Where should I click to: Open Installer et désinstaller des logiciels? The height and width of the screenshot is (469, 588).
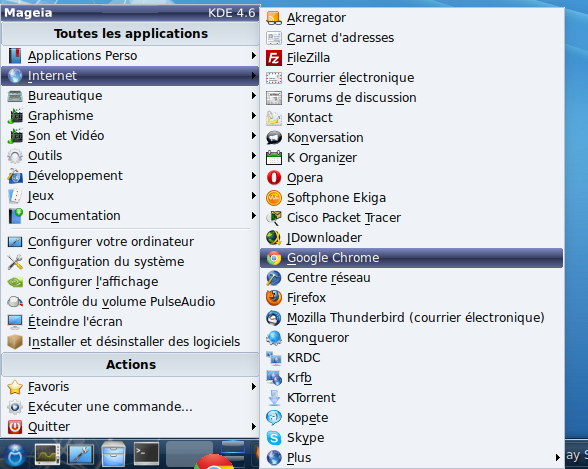tap(130, 342)
